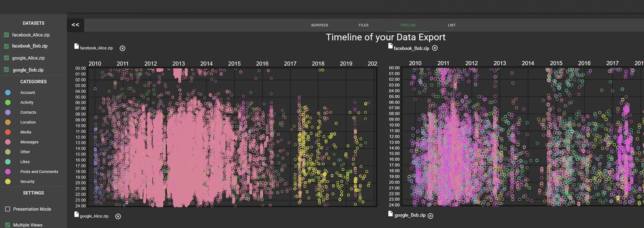The width and height of the screenshot is (644, 228).
Task: Click the facebook_Bob.zip label in DATASETS list
Action: (x=30, y=46)
